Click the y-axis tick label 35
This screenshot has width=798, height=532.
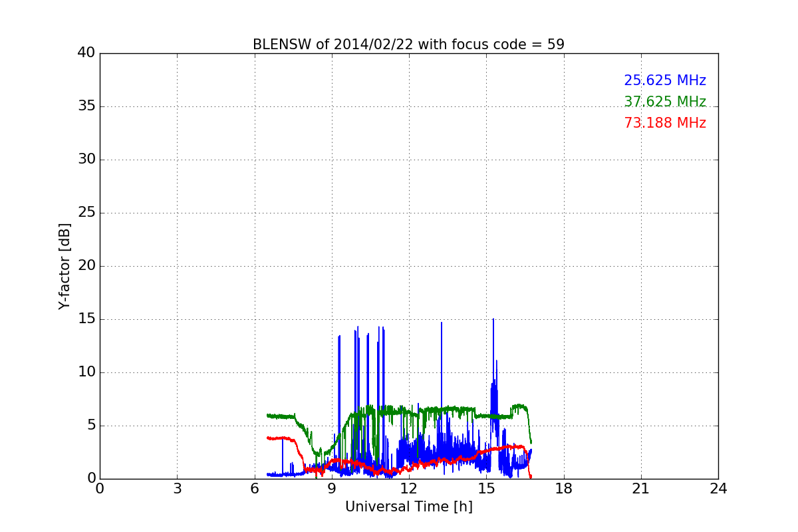pyautogui.click(x=86, y=106)
